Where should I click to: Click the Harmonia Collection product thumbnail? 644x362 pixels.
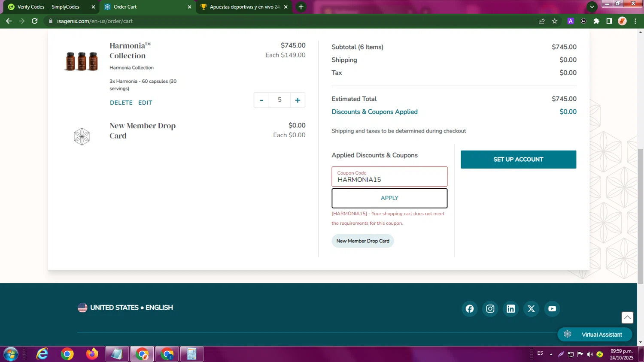[x=82, y=61]
